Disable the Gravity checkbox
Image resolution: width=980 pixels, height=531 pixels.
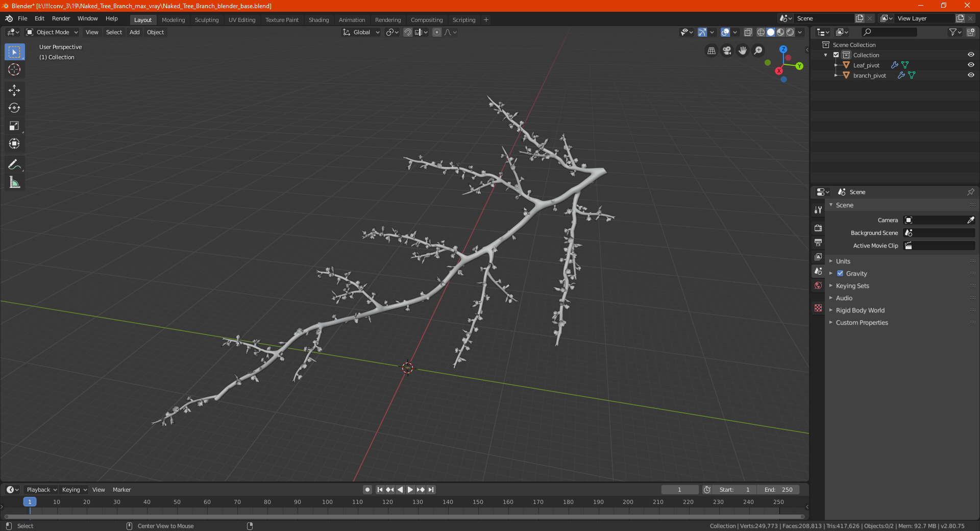tap(840, 273)
